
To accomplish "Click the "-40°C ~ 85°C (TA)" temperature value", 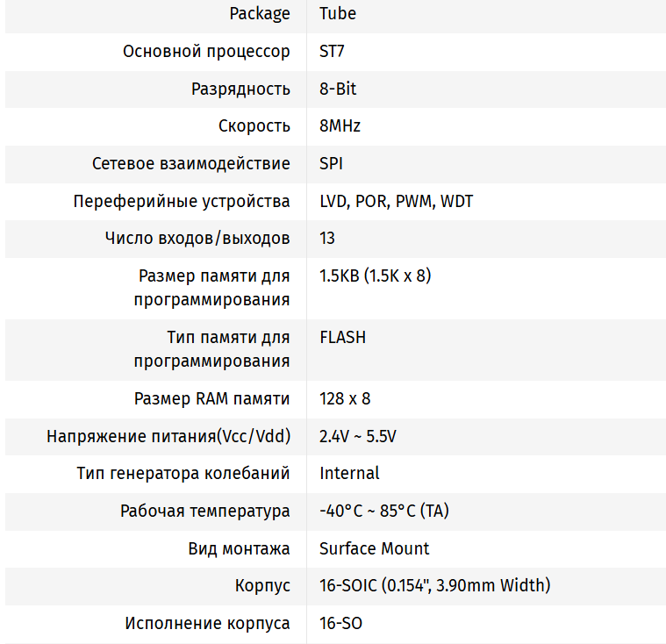I will coord(384,511).
